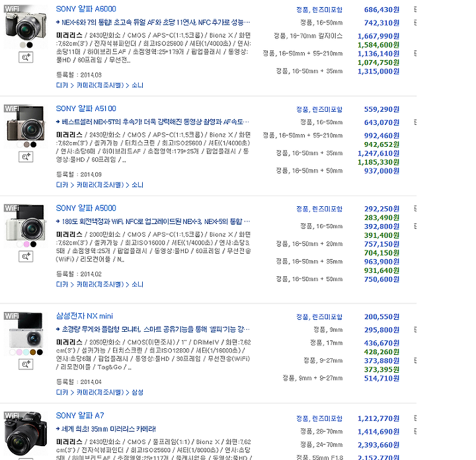This screenshot has height=460, width=476.
Task: Select the brown color swatch for NX mini
Action: (x=33, y=352)
